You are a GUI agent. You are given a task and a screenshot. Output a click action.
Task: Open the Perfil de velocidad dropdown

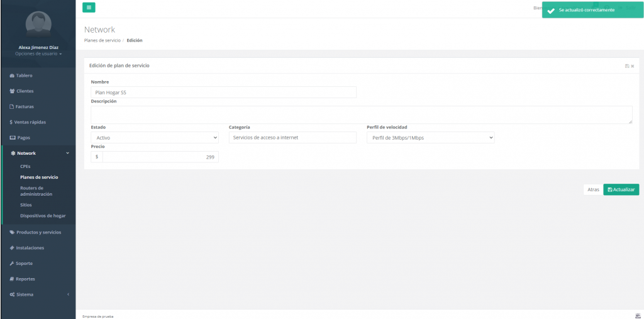coord(430,138)
